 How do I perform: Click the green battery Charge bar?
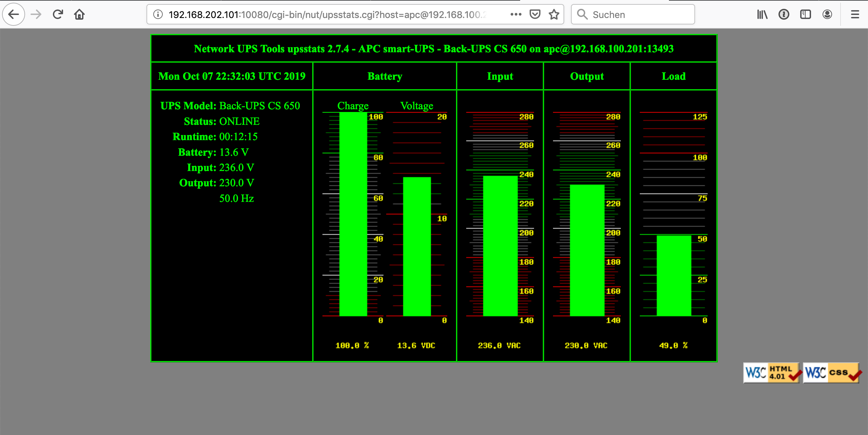click(x=353, y=214)
